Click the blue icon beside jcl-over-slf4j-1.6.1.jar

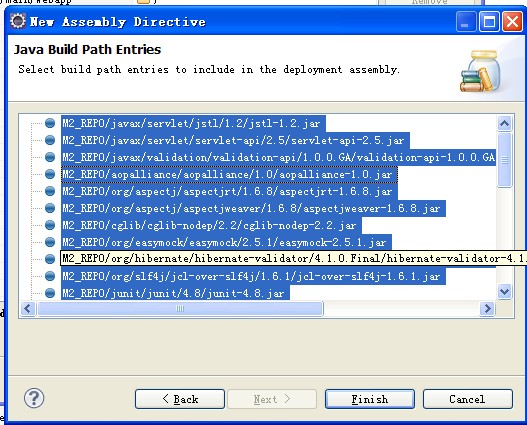tap(50, 276)
